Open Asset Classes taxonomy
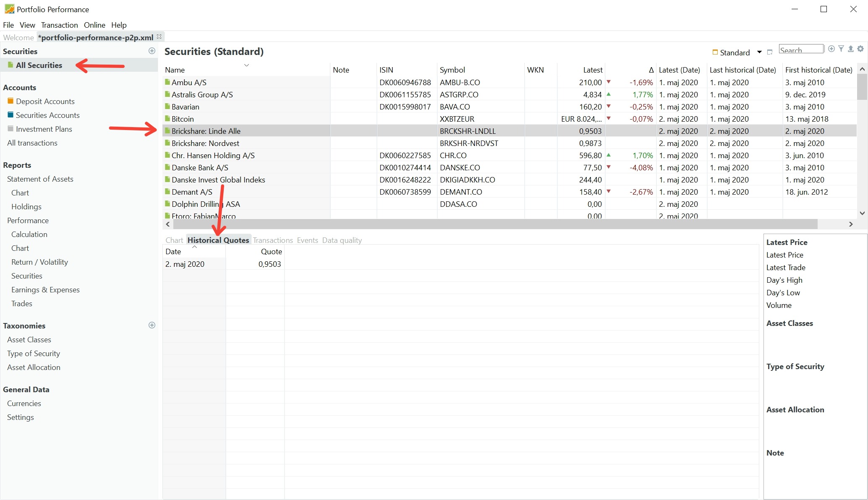 (x=29, y=339)
